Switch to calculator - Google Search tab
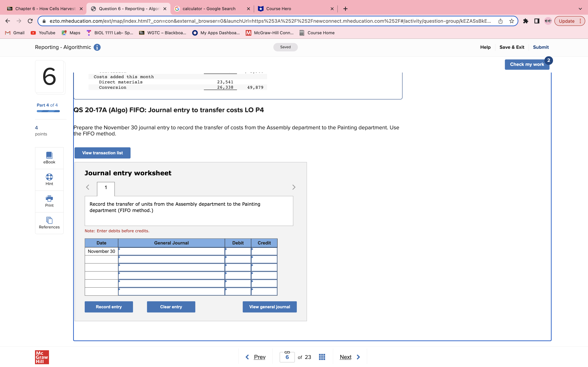This screenshot has height=367, width=588. [x=209, y=9]
